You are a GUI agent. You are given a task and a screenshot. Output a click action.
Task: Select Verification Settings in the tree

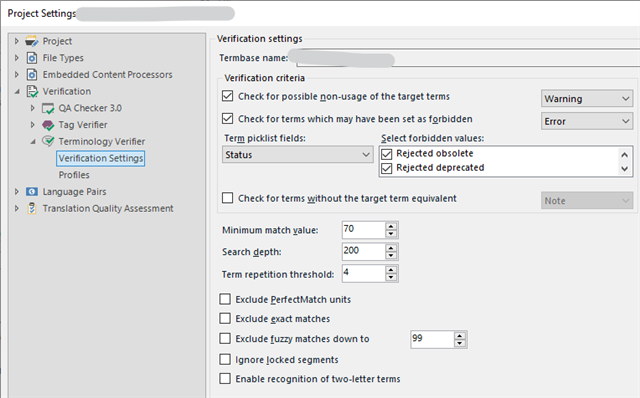pyautogui.click(x=100, y=158)
